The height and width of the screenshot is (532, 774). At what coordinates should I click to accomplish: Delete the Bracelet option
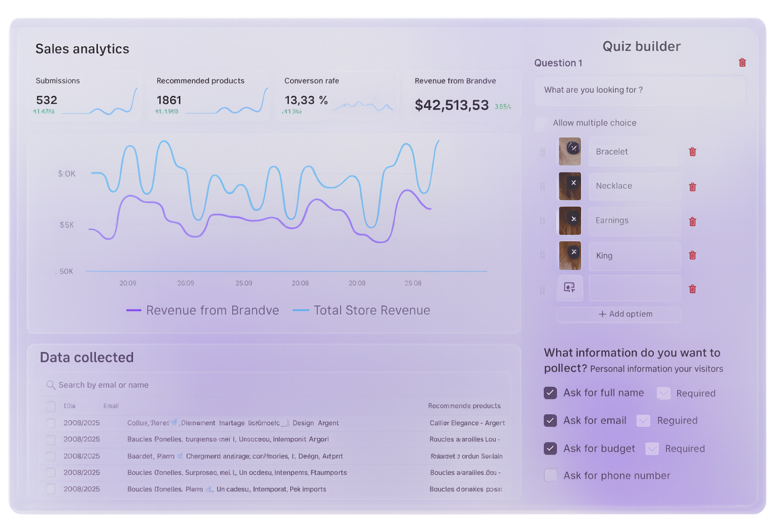[692, 152]
